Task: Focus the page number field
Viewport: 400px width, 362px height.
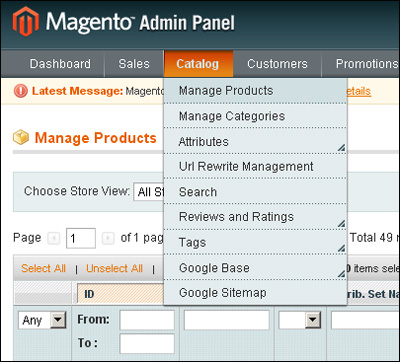Action: pyautogui.click(x=81, y=238)
